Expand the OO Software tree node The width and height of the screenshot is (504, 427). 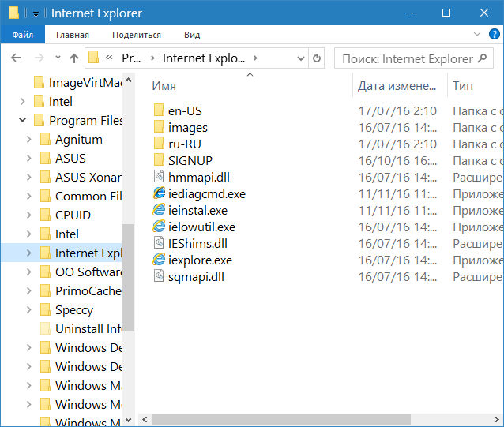coord(28,272)
